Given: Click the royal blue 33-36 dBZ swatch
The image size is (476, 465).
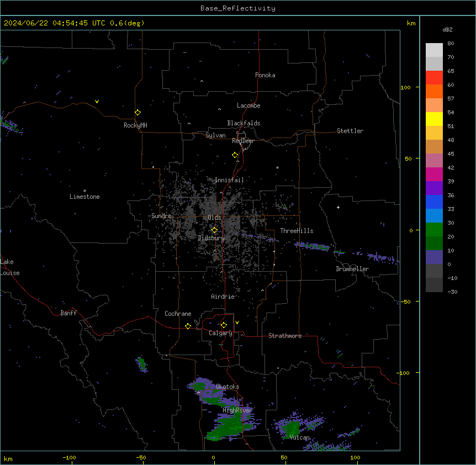Looking at the screenshot, I should 434,202.
